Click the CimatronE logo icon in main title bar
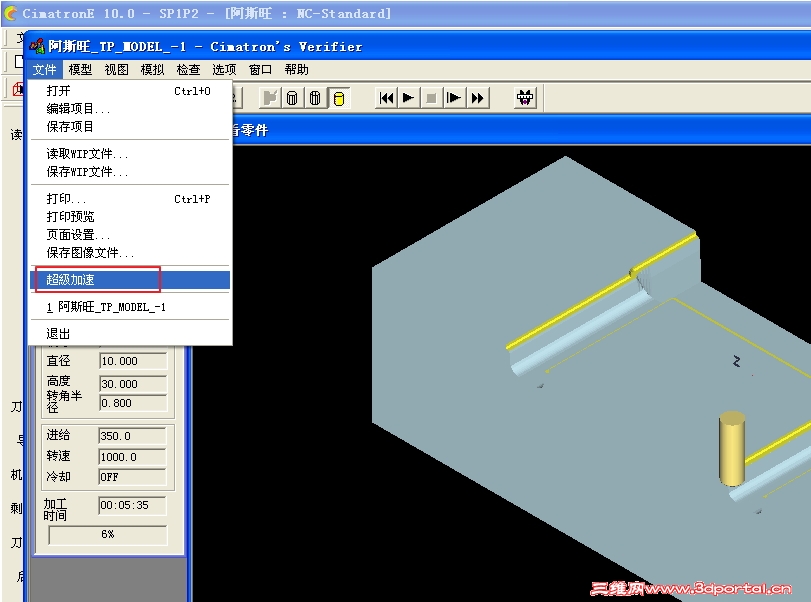811x602 pixels. pos(10,13)
